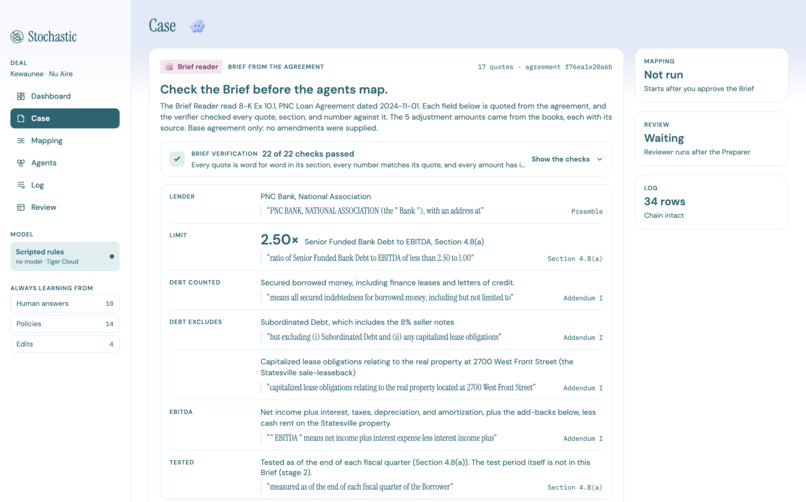The height and width of the screenshot is (502, 806).
Task: Open the Agents sidebar item
Action: pyautogui.click(x=65, y=163)
